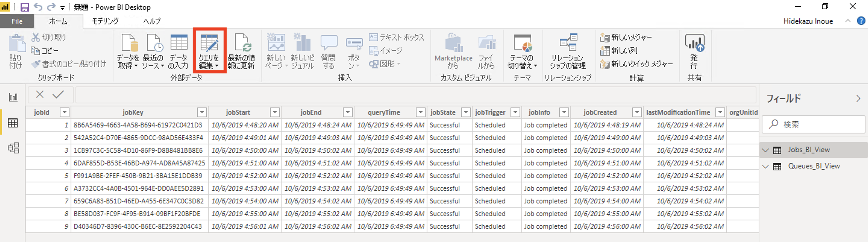The width and height of the screenshot is (868, 242).
Task: Click the 新しいメジャー new measure command
Action: (x=626, y=37)
